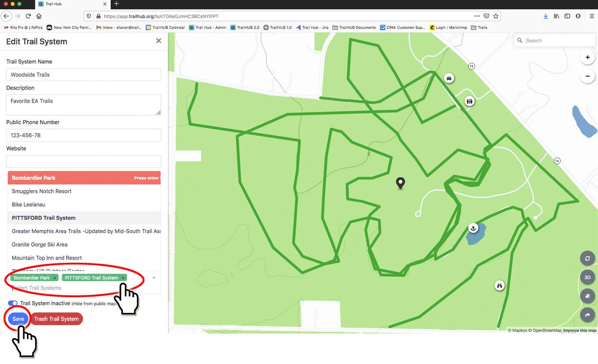Image resolution: width=598 pixels, height=364 pixels.
Task: Open a new browser tab
Action: 116,4
